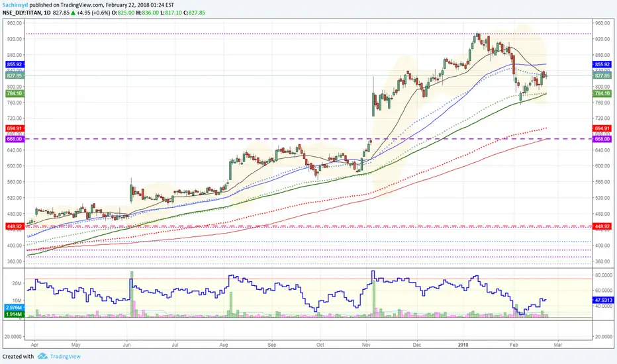
Task: Click the 20M tick on volume scale
Action: point(17,283)
